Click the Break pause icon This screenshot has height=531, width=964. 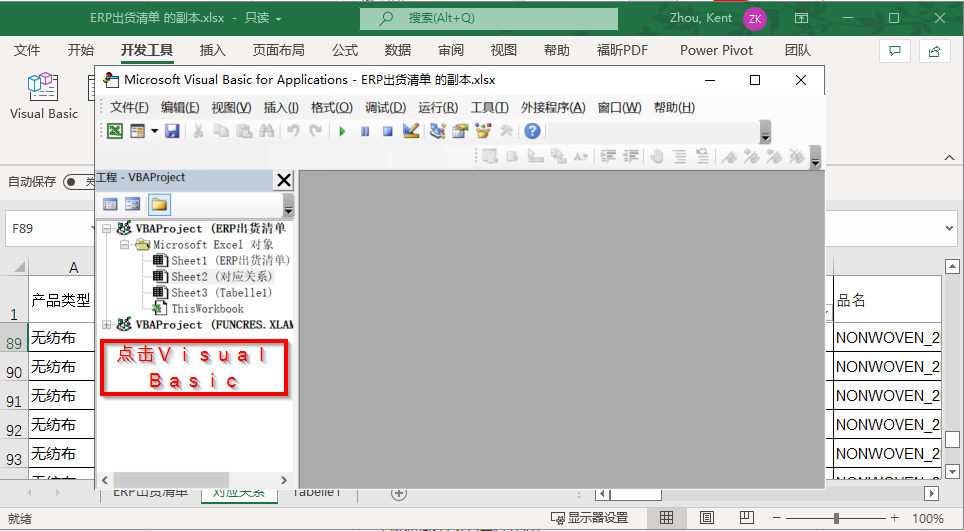coord(365,131)
